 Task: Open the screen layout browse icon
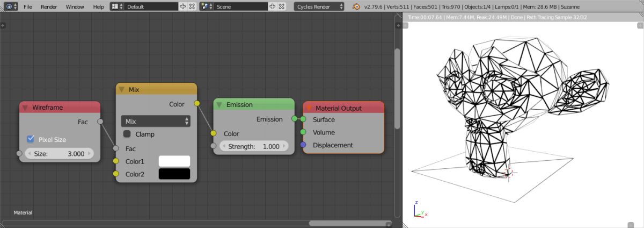117,6
